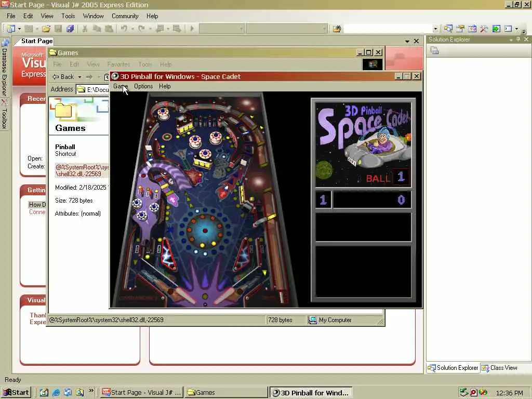Toggle Auto Hide pin on Solution Explorer
Screen dimensions: 532x399
518,39
